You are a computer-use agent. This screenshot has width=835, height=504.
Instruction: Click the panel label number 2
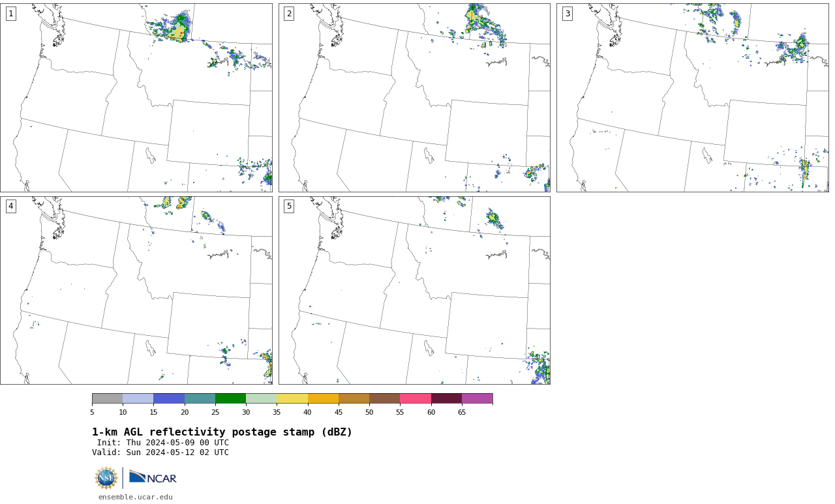[x=289, y=14]
